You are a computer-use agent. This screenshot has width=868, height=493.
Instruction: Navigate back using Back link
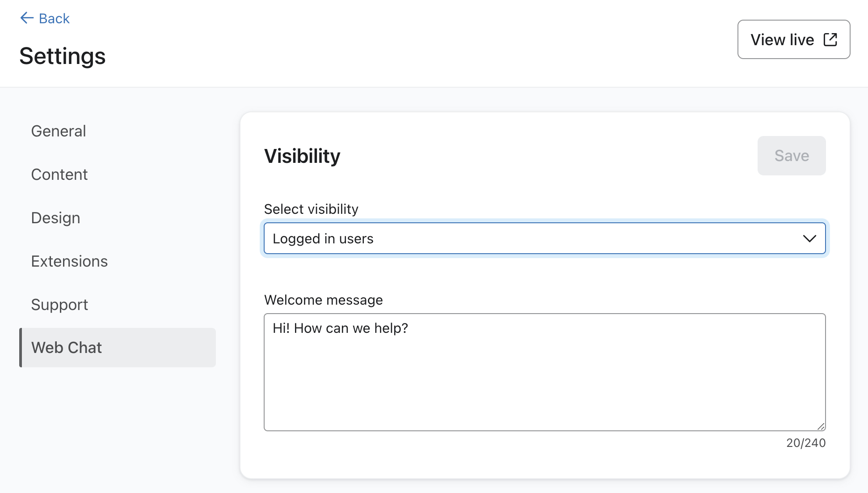(x=45, y=18)
